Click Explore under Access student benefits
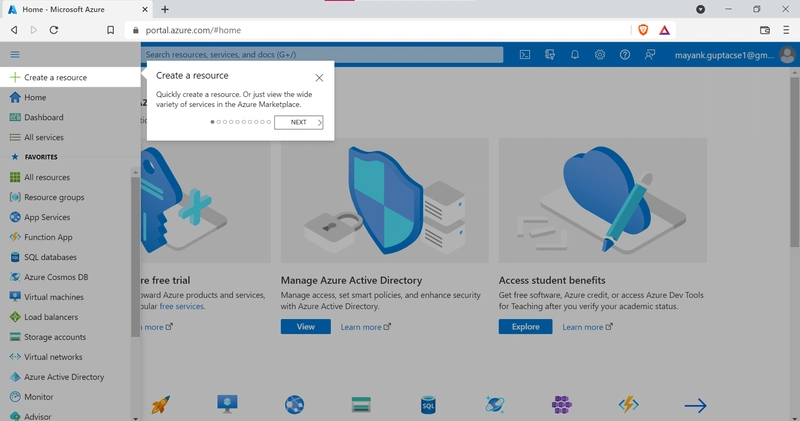The image size is (800, 421). (526, 327)
